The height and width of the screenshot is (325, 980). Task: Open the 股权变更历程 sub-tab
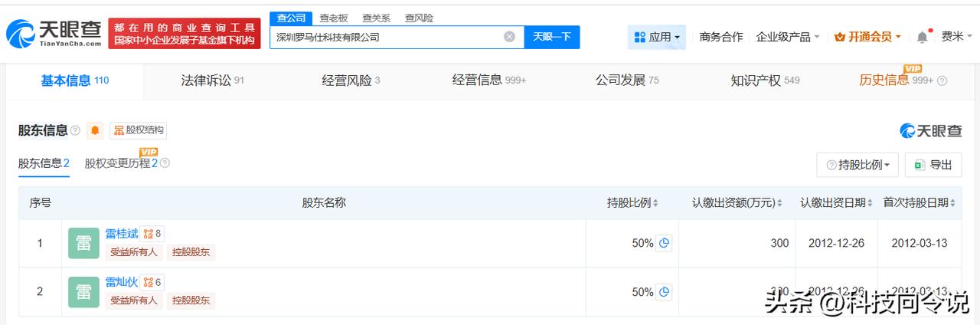click(121, 163)
